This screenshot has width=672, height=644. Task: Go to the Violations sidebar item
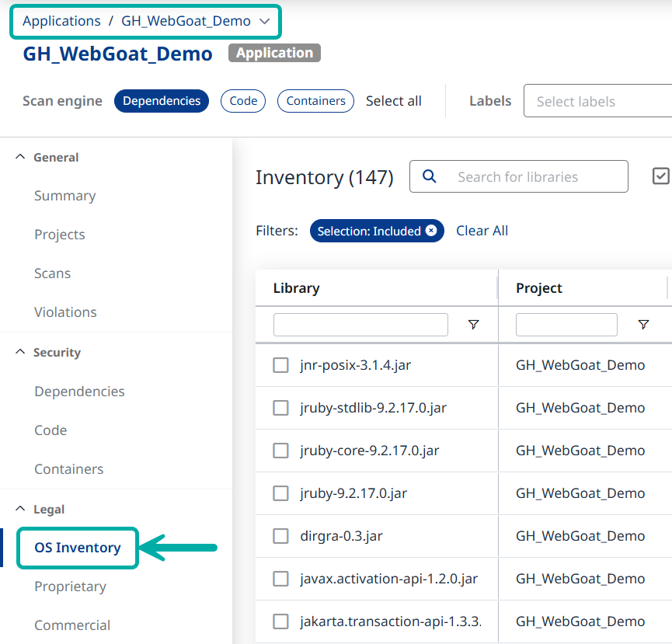click(x=65, y=312)
